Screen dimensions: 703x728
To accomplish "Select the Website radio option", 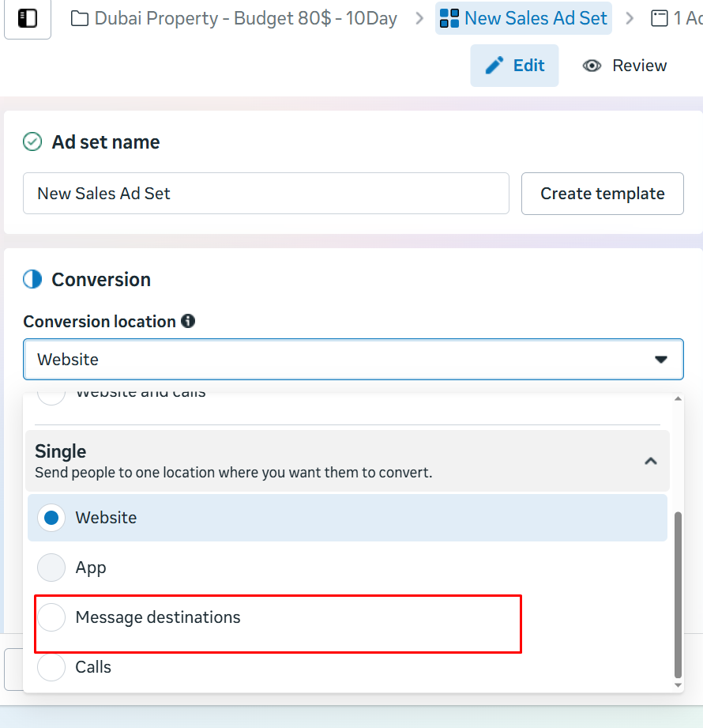I will tap(51, 518).
